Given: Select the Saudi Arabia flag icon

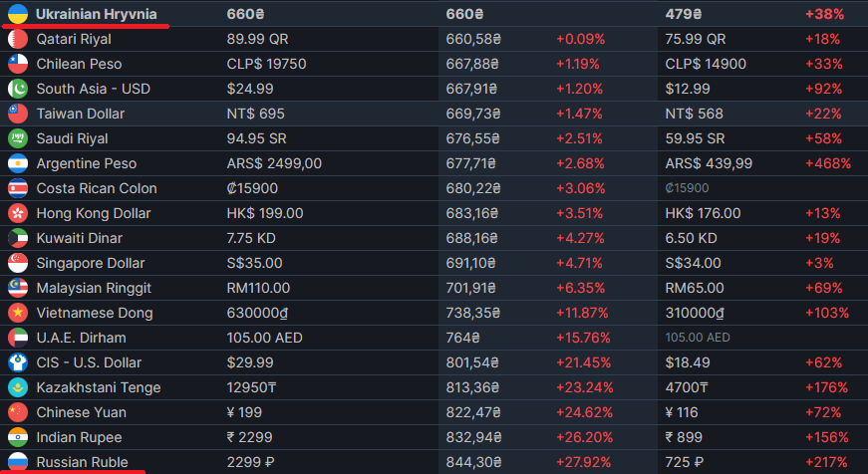Looking at the screenshot, I should tap(18, 138).
